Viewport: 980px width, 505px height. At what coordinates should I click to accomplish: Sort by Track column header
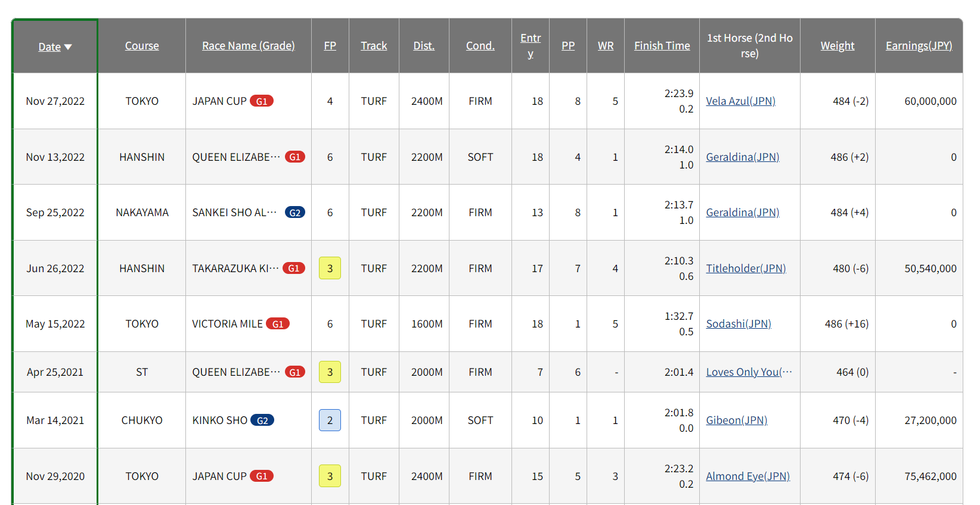pos(374,46)
